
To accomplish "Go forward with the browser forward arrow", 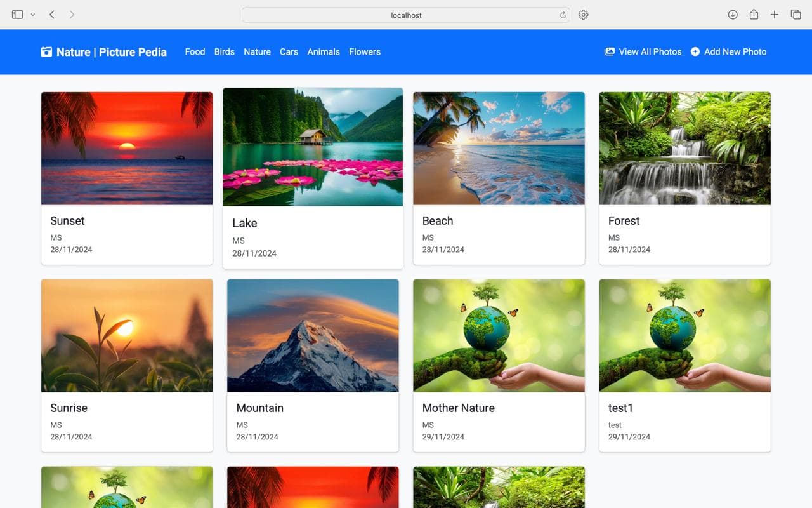I will pyautogui.click(x=72, y=15).
